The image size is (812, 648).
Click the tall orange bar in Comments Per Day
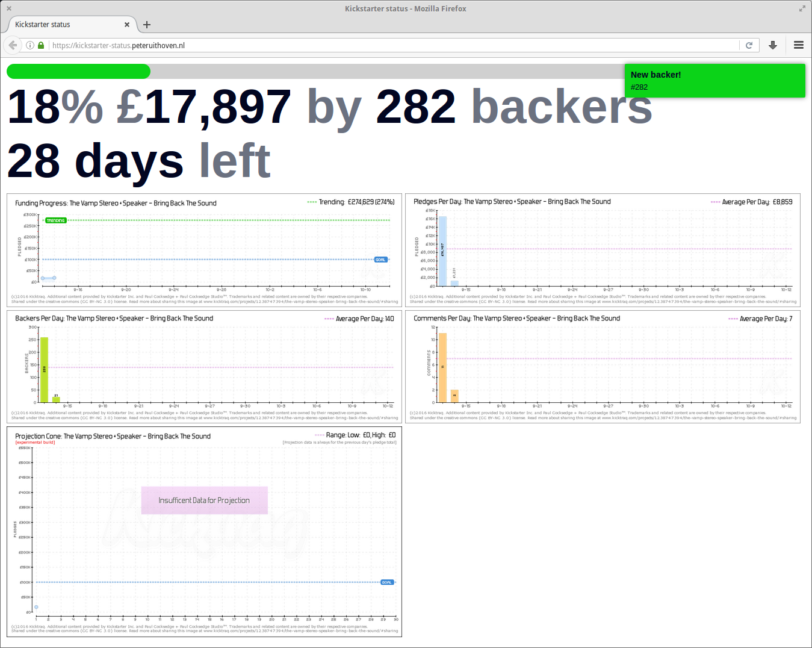pyautogui.click(x=442, y=367)
